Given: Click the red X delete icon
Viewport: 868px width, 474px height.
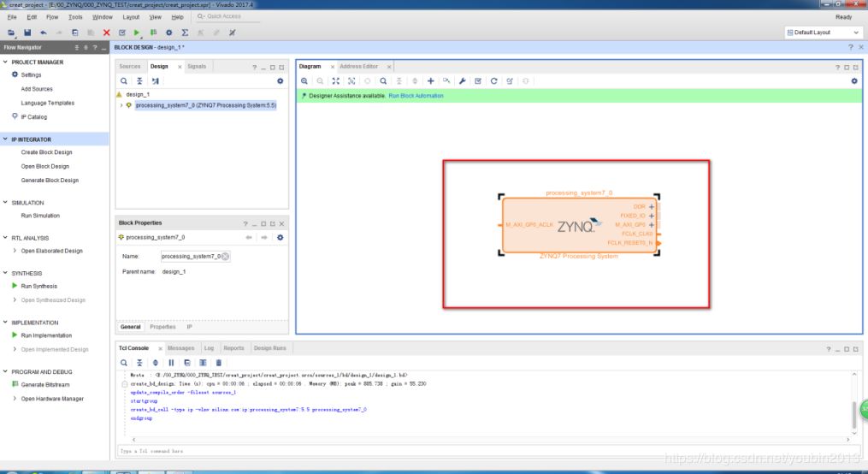Looking at the screenshot, I should 106,33.
